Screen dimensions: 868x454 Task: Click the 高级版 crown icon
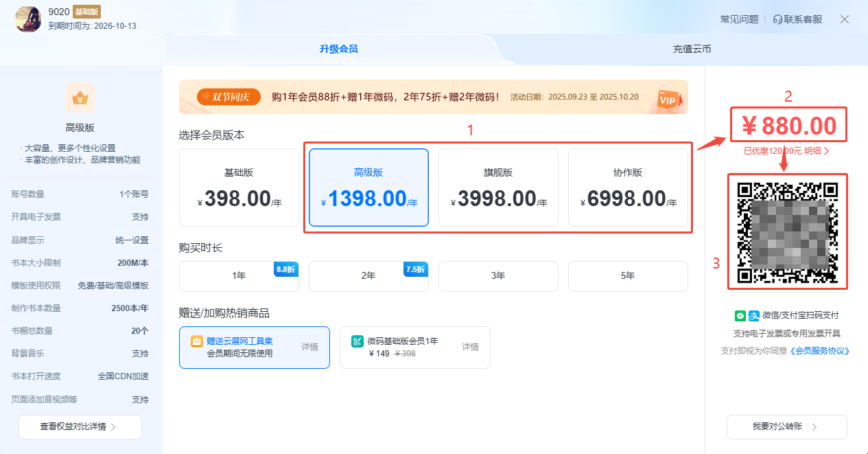point(80,98)
